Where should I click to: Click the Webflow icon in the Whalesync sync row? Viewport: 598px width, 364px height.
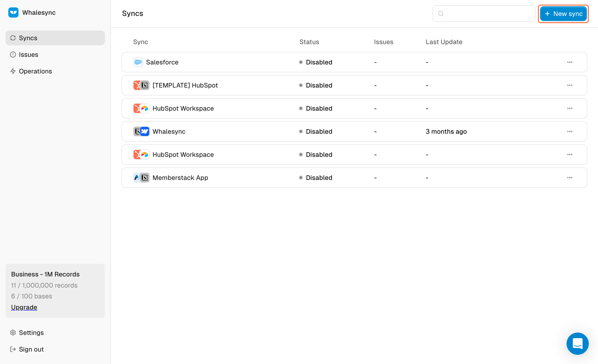click(x=145, y=131)
